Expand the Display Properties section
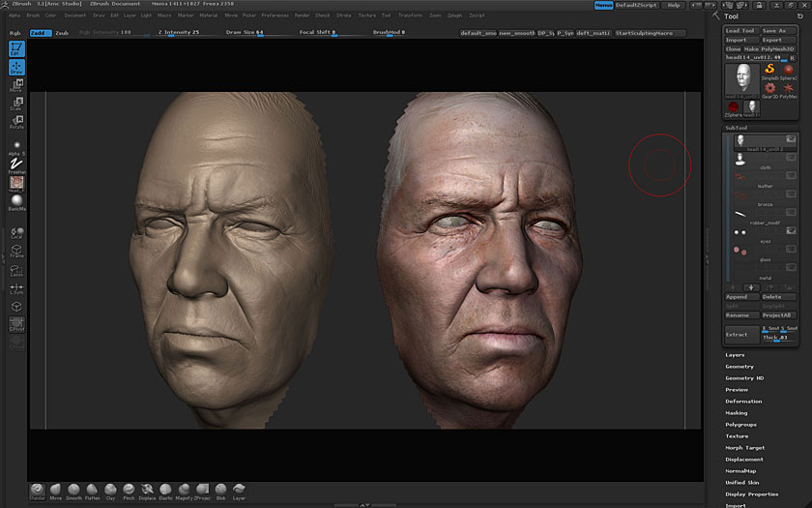Image resolution: width=812 pixels, height=508 pixels. pos(752,494)
